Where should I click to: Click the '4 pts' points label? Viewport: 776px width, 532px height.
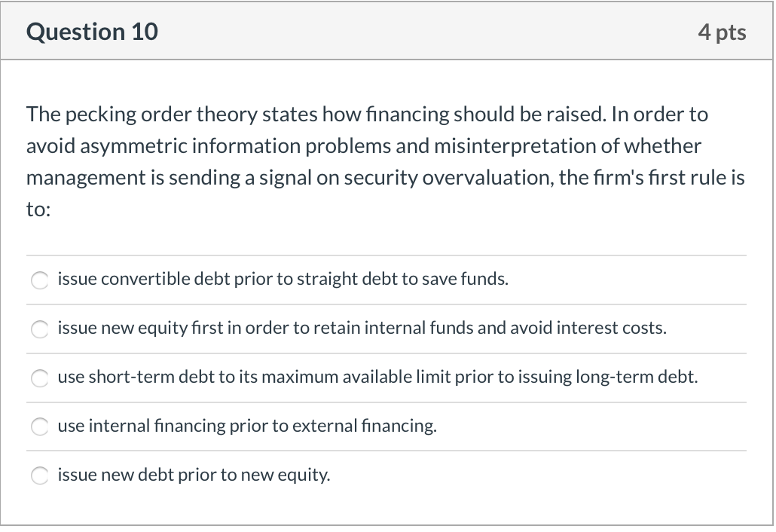(722, 32)
